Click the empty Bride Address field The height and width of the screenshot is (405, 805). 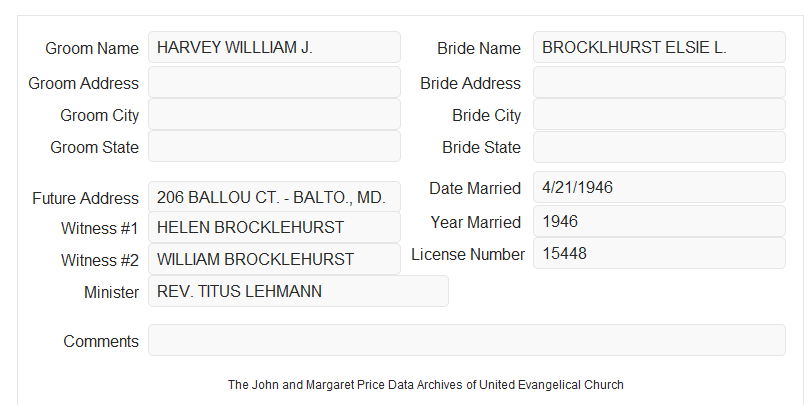[659, 82]
